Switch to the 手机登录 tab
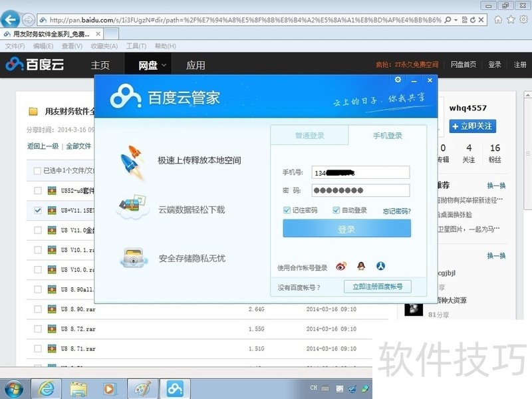This screenshot has height=399, width=532. point(387,136)
